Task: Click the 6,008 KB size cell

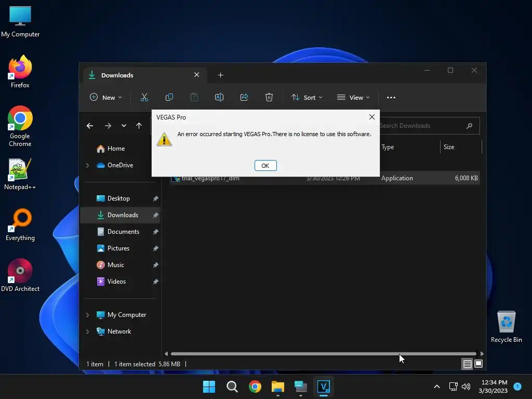Action: [466, 178]
